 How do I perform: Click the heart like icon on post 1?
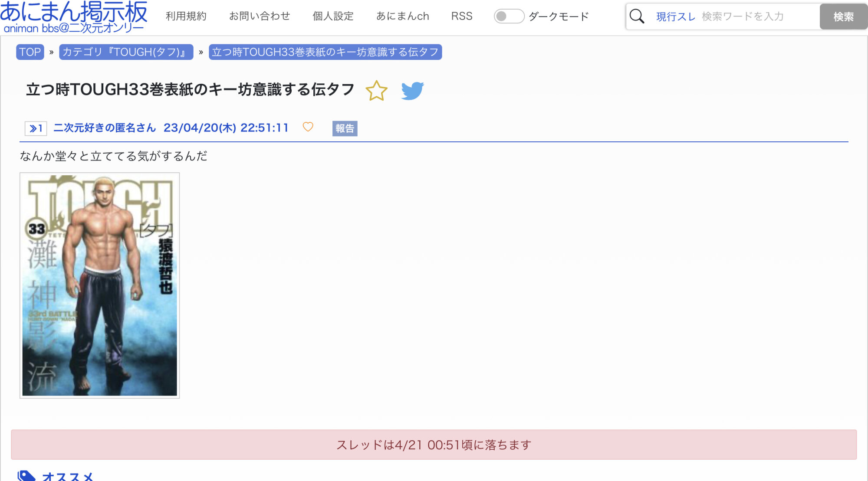[308, 127]
